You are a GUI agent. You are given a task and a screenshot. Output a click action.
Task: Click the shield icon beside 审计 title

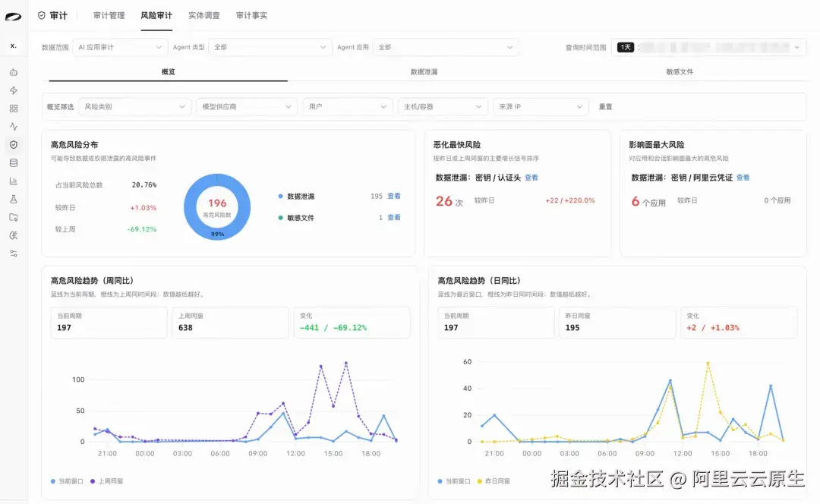pyautogui.click(x=41, y=16)
